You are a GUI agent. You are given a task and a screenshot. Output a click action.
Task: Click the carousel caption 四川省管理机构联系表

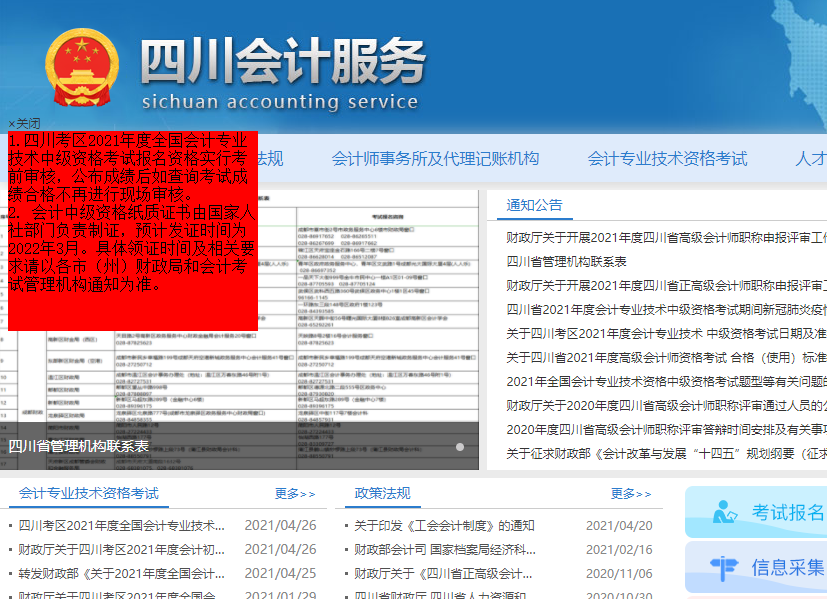(x=78, y=447)
